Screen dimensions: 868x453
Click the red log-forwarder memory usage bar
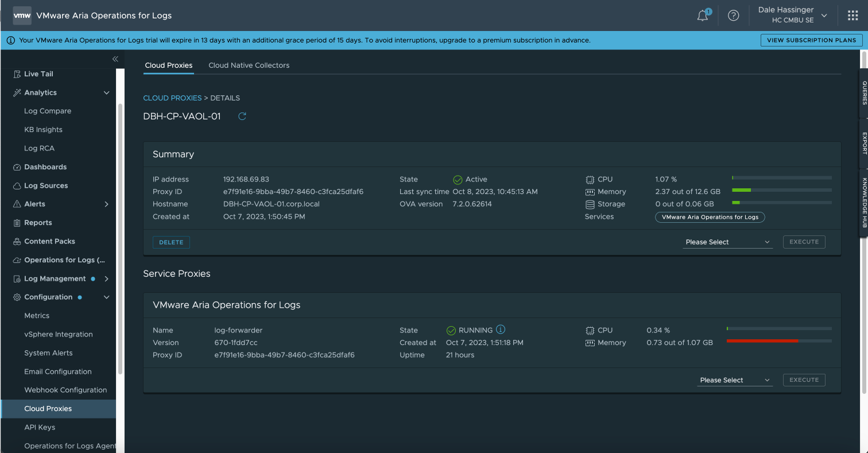(762, 341)
